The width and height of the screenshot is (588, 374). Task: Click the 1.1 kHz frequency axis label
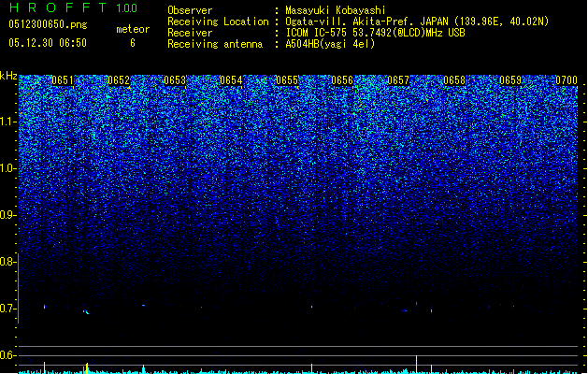(7, 122)
